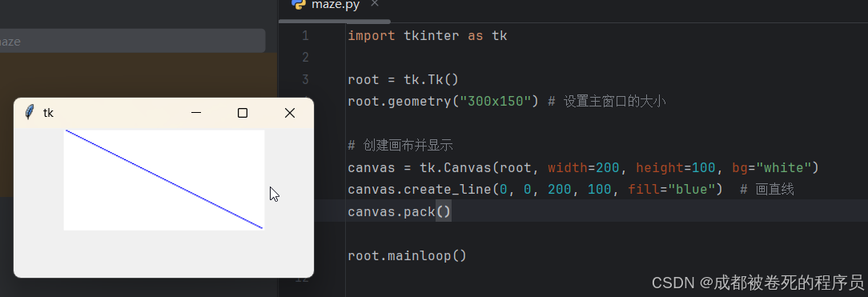Click the "# 设置主窗口的大小" comment
868x297 pixels.
[607, 102]
